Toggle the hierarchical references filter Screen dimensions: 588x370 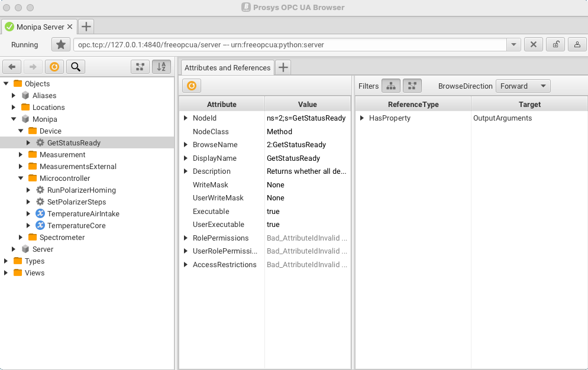pyautogui.click(x=390, y=86)
